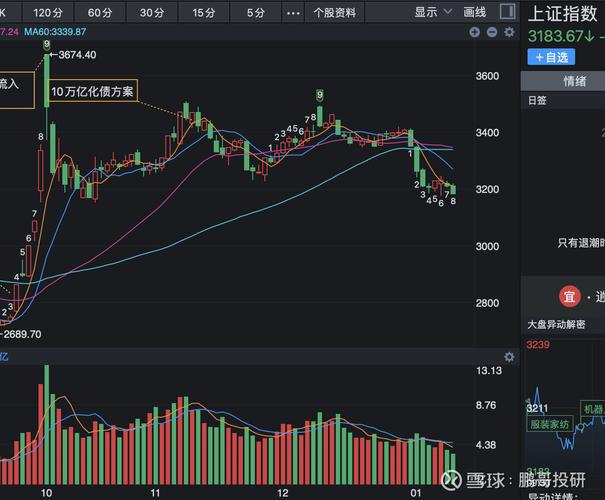Click the 3600 price axis label
Screen dimensions: 605x500
point(487,76)
